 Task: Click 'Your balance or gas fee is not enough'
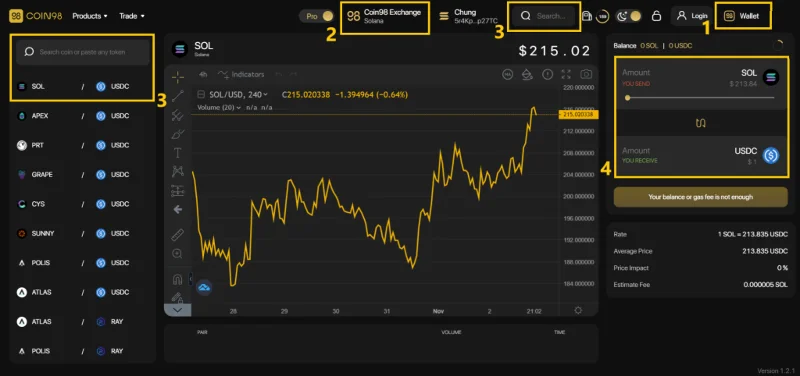pos(701,197)
